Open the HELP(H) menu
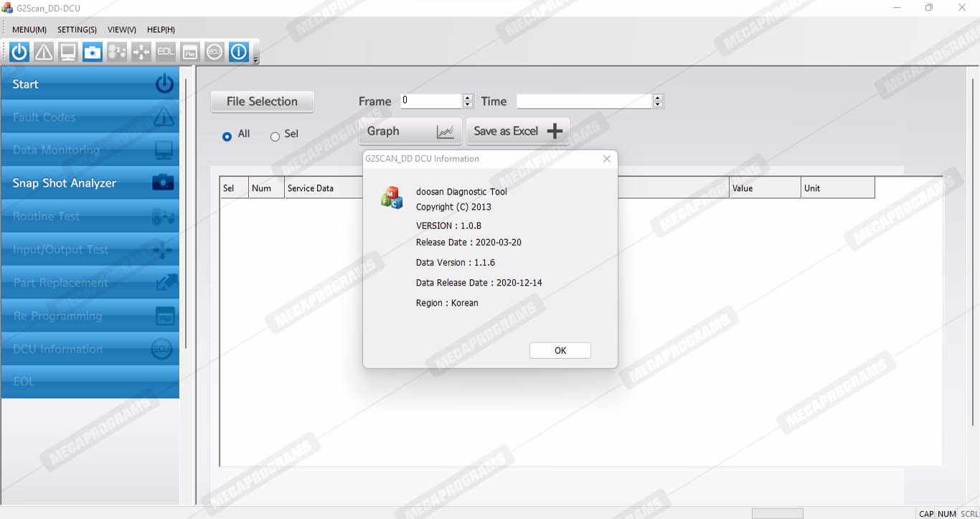This screenshot has width=980, height=519. coord(161,29)
